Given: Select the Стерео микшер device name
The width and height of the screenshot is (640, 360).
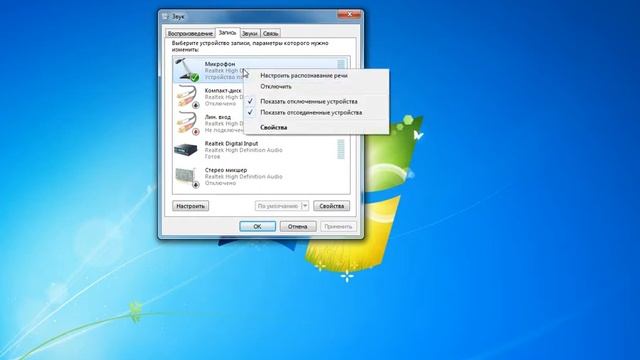Looking at the screenshot, I should [x=226, y=170].
